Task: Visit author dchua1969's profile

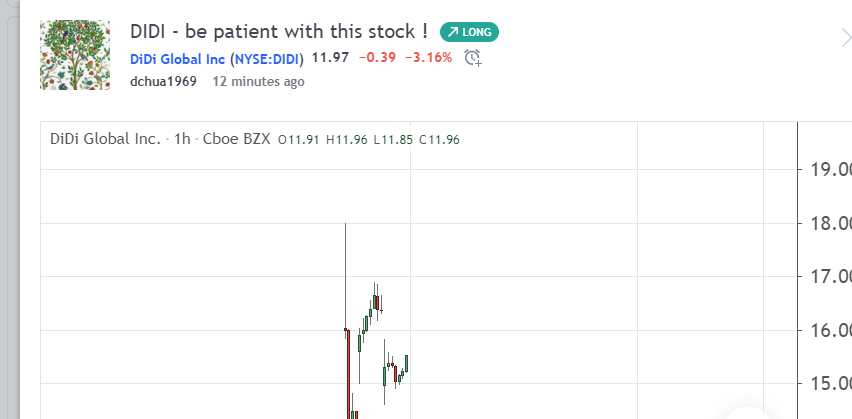Action: pyautogui.click(x=163, y=82)
